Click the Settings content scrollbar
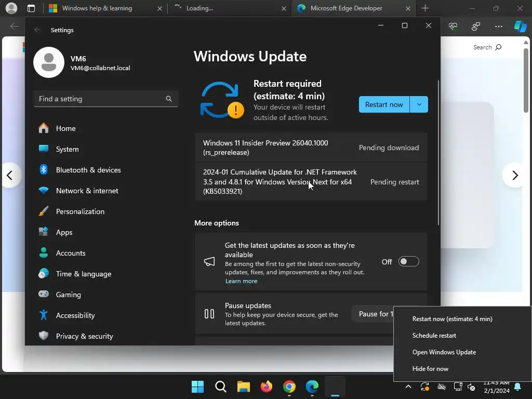 [438, 153]
